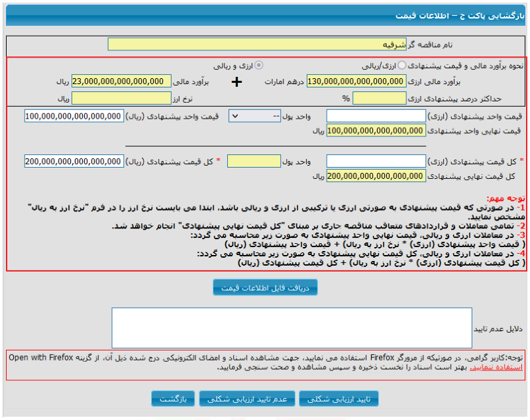This screenshot has width=530, height=420.
Task: Click the title بازگشایی پاکت ج – اطلاعات قیمت
Action: tap(460, 16)
